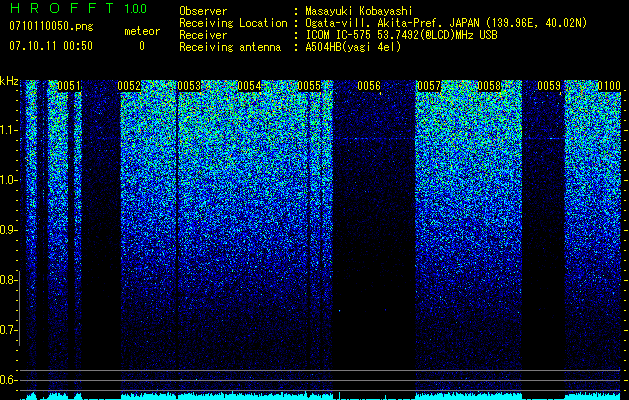Click the 0058 time marker
This screenshot has width=629, height=400.
(x=489, y=86)
